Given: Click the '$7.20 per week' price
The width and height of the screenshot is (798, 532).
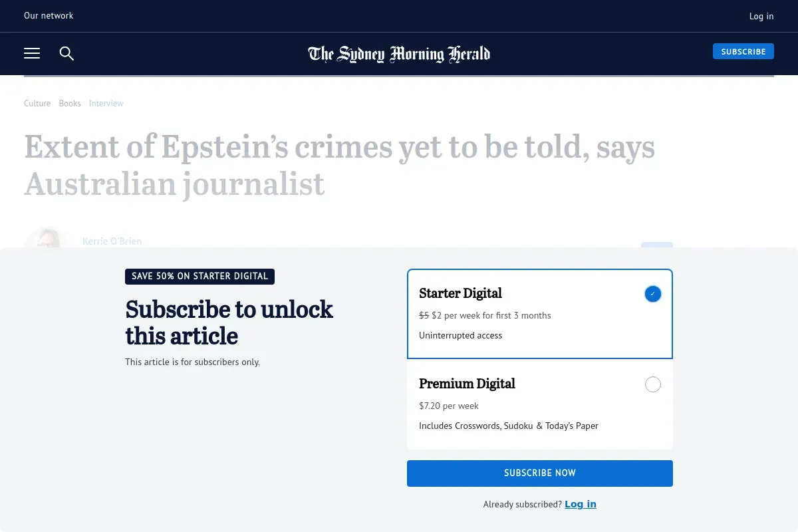Looking at the screenshot, I should [449, 406].
